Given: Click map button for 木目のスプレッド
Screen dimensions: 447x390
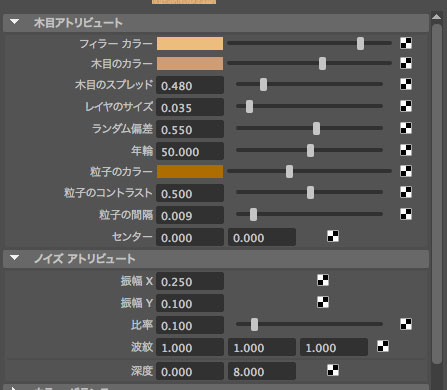Looking at the screenshot, I should click(x=406, y=84).
